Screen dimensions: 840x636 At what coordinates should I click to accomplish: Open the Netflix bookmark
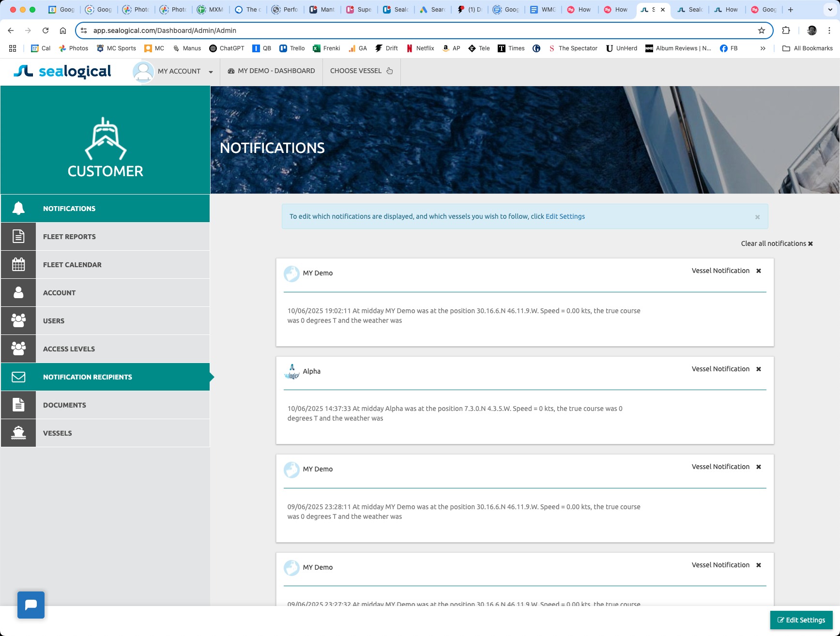pos(420,48)
